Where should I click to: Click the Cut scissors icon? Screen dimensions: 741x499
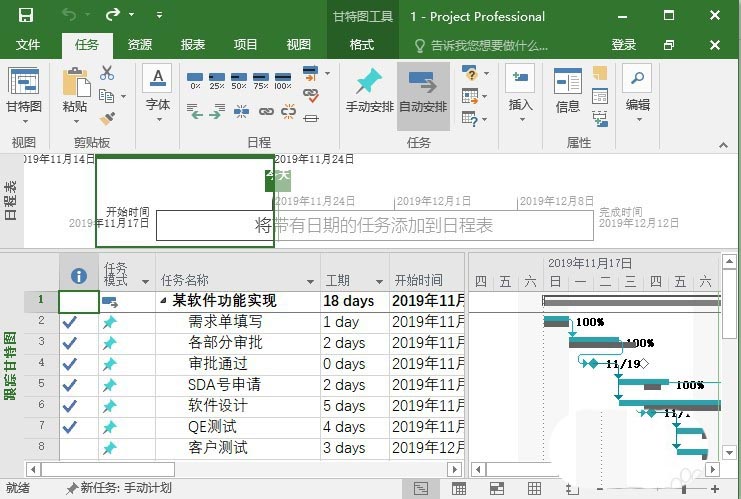click(107, 73)
